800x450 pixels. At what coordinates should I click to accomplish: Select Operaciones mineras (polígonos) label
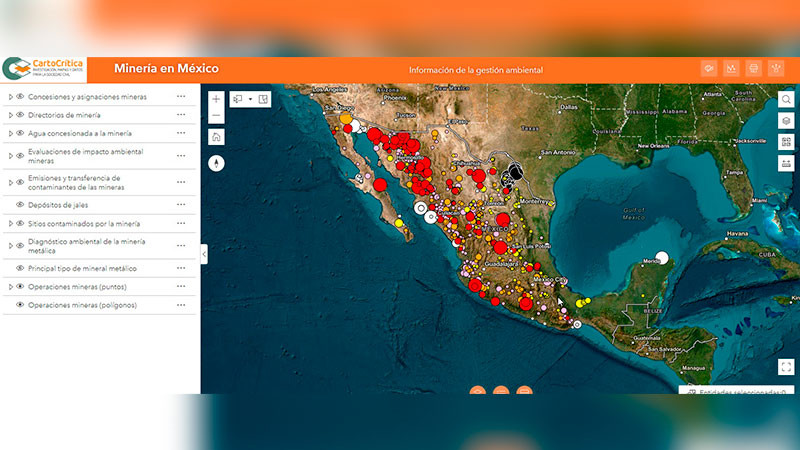(82, 305)
